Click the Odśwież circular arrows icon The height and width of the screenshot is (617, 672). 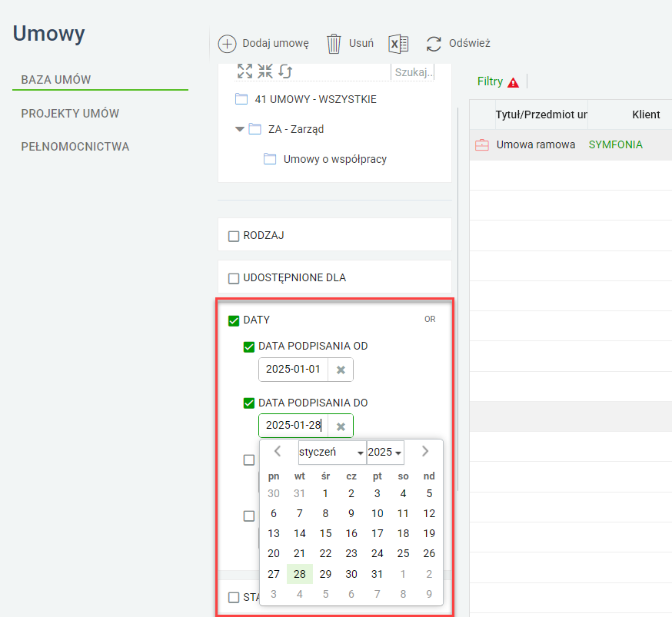(434, 44)
